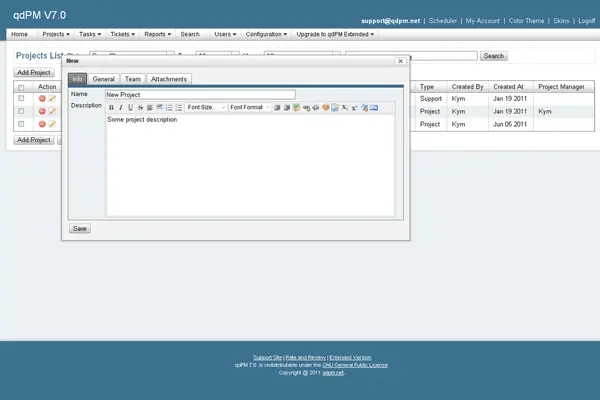Expand the Configuration menu
This screenshot has height=400, width=600.
[264, 34]
